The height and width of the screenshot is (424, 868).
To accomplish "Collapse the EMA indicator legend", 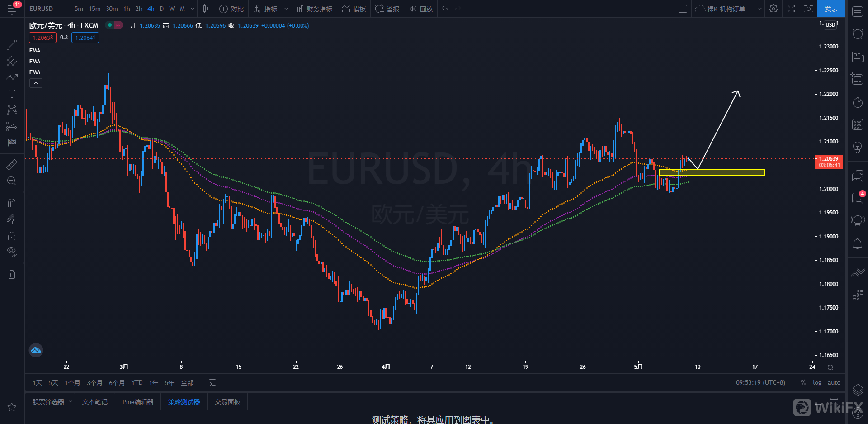I will (36, 83).
